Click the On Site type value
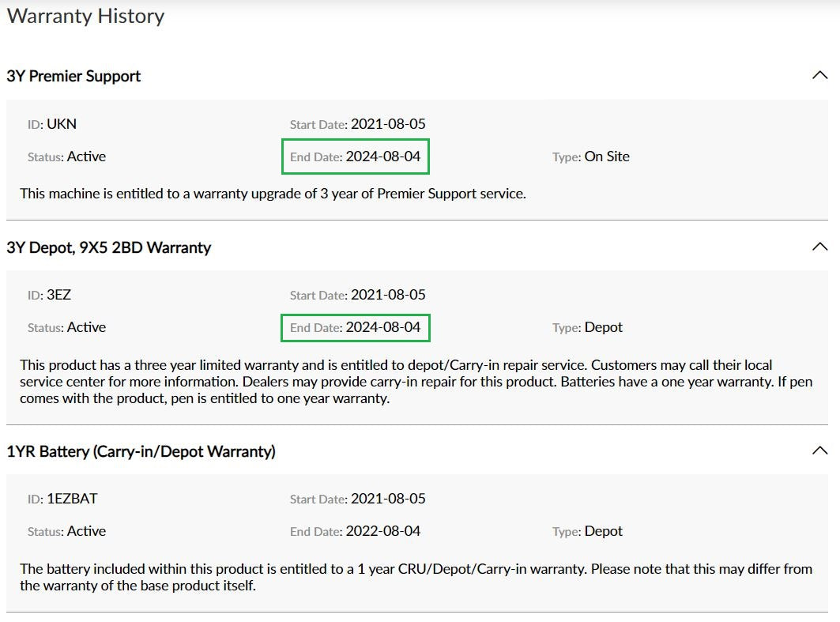Image resolution: width=840 pixels, height=622 pixels. point(607,156)
